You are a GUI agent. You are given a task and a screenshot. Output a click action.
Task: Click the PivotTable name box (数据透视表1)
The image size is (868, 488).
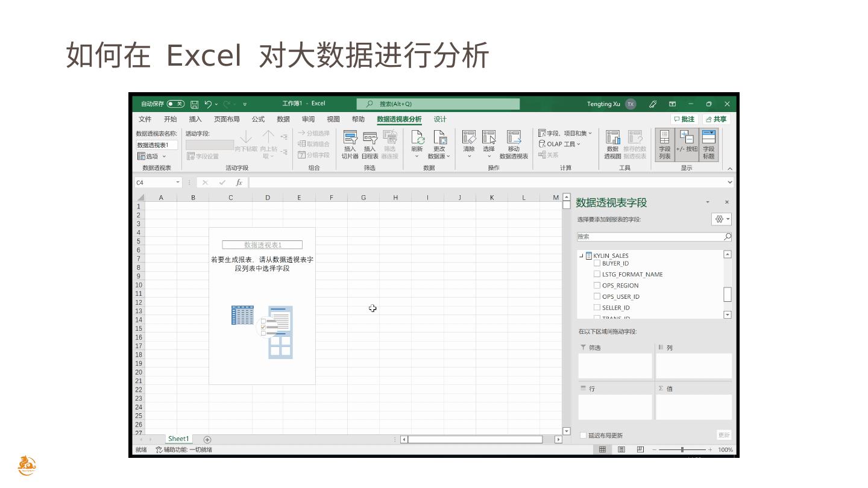(x=157, y=145)
